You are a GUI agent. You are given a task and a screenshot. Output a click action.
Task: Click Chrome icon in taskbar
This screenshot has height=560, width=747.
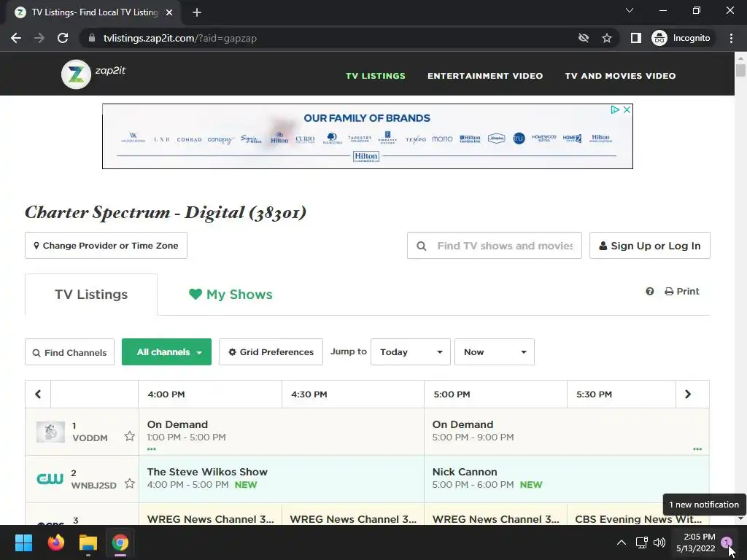(x=120, y=542)
